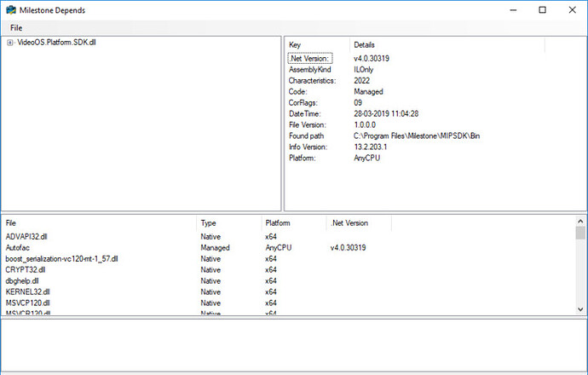Select VideoOS.Platform.SDK.dll in the tree
The image size is (588, 375).
pyautogui.click(x=56, y=43)
